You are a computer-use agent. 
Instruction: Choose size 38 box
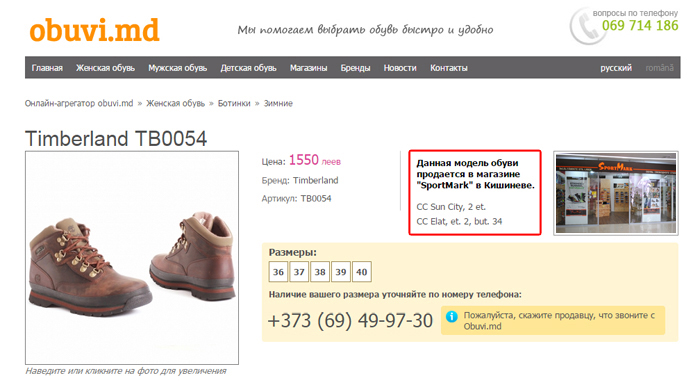click(320, 272)
